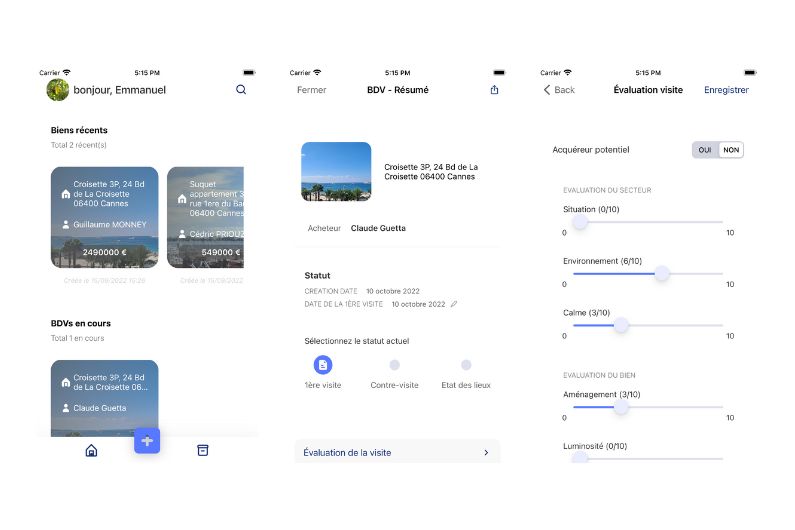Click the buyer name Claude Guetta in résumé

coord(378,228)
